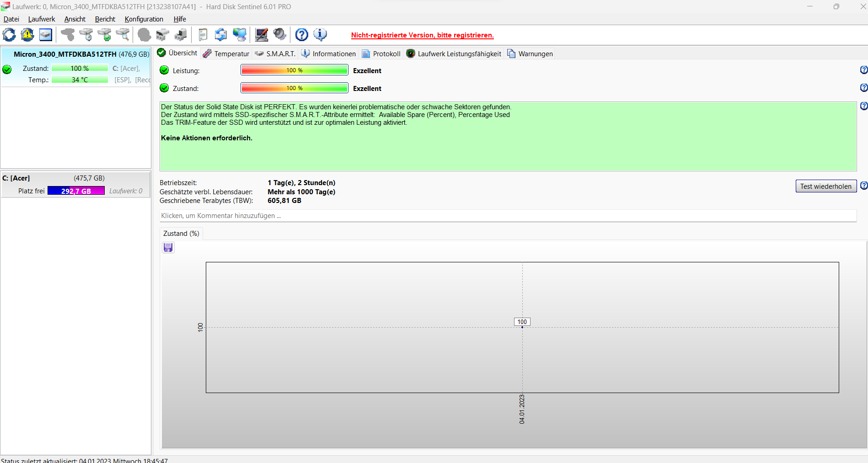This screenshot has width=868, height=463.
Task: Click the grey disk with boxes toolbar icon
Action: 162,35
